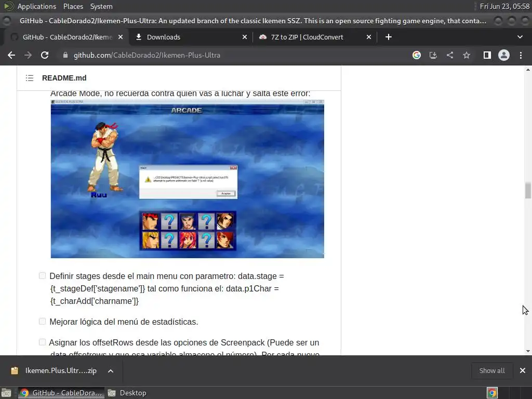Click the page vertical scrollbar thumb
Viewport: 532px width, 399px height.
(x=528, y=190)
